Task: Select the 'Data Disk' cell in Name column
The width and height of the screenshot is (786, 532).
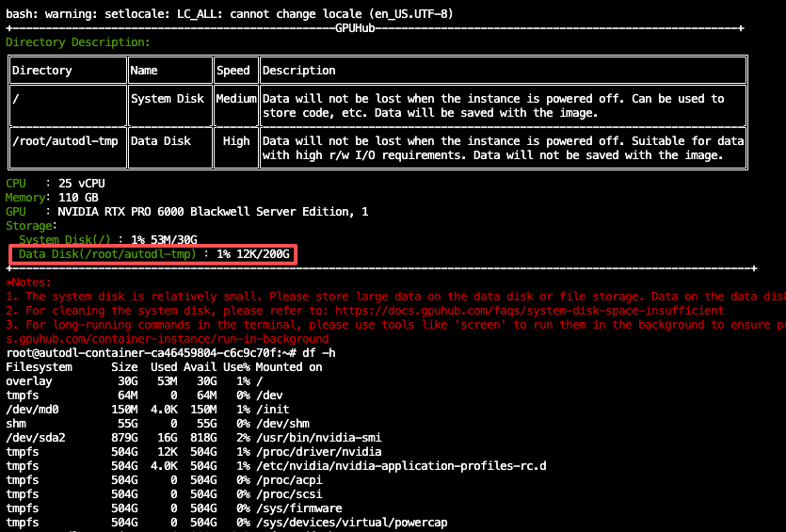Action: (x=160, y=141)
